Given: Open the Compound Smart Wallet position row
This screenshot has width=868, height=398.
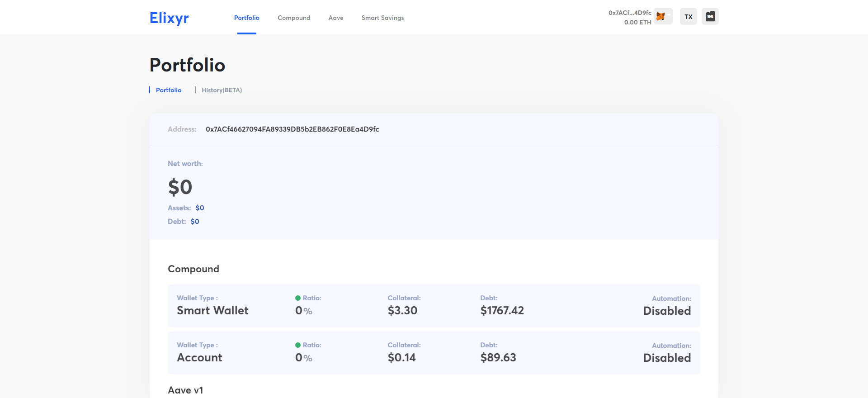Looking at the screenshot, I should pos(434,305).
